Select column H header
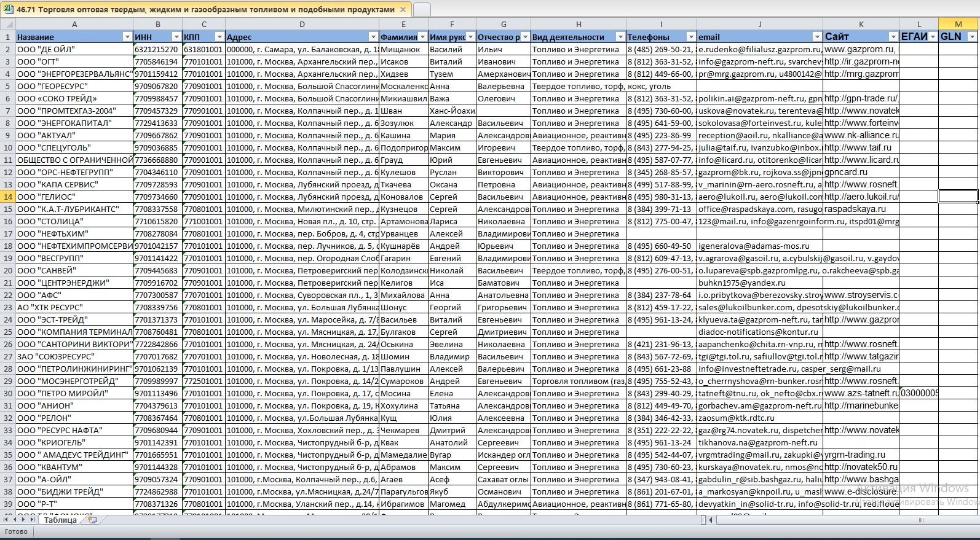The height and width of the screenshot is (540, 980). [579, 25]
